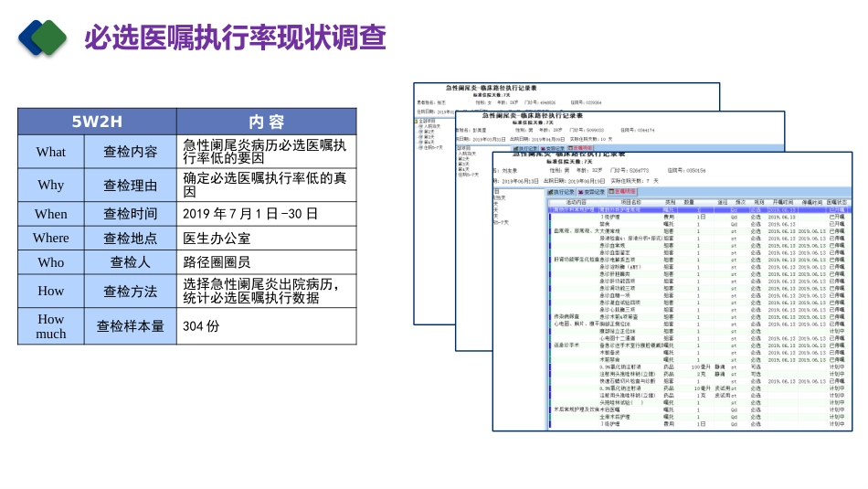Click the Who cell in the table
868x489 pixels.
(51, 262)
